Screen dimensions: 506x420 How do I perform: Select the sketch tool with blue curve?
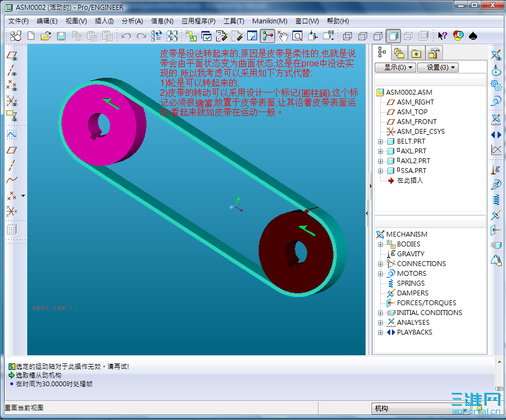[12, 134]
